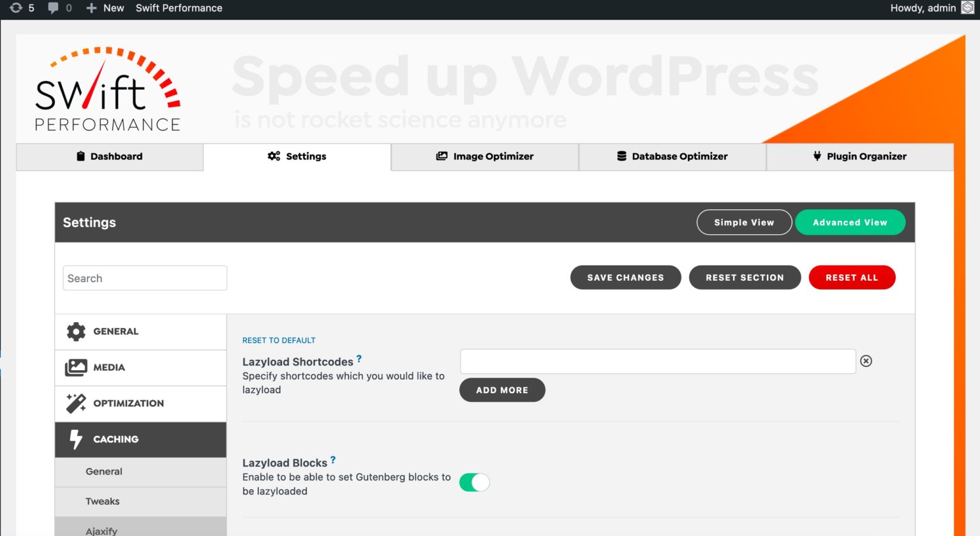Expand the Ajaxify caching subsection
Screen dimensions: 980x536
102,530
